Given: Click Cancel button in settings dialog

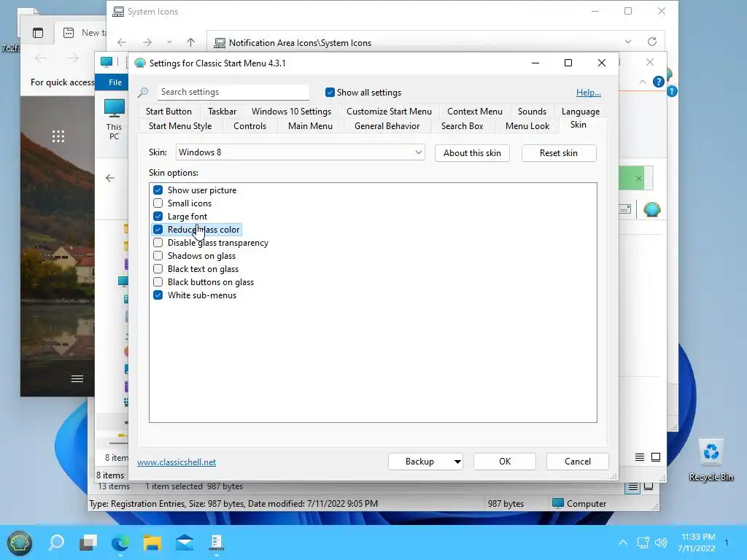Looking at the screenshot, I should [x=578, y=462].
